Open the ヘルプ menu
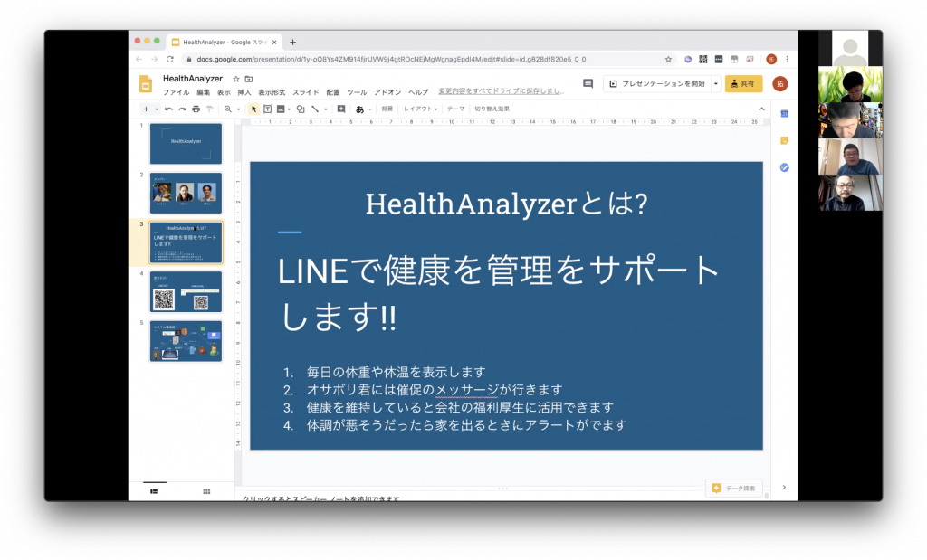Screen dimensions: 927x560 coord(418,93)
